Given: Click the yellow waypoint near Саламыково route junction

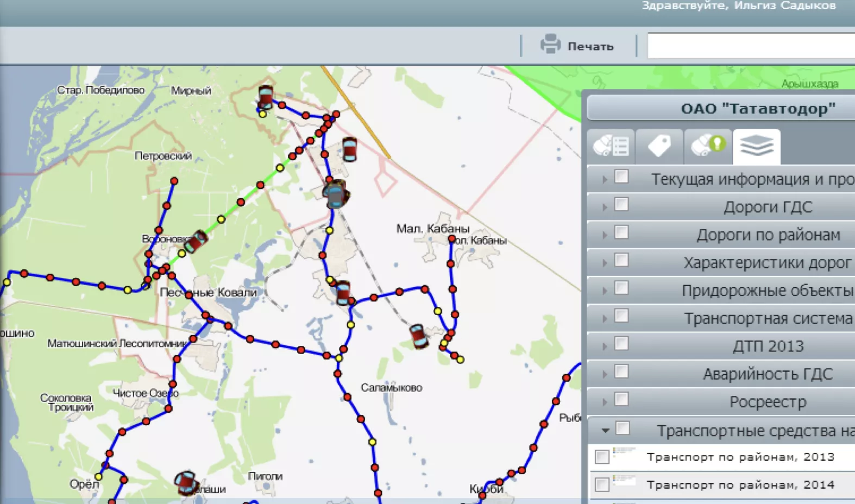Looking at the screenshot, I should 339,358.
